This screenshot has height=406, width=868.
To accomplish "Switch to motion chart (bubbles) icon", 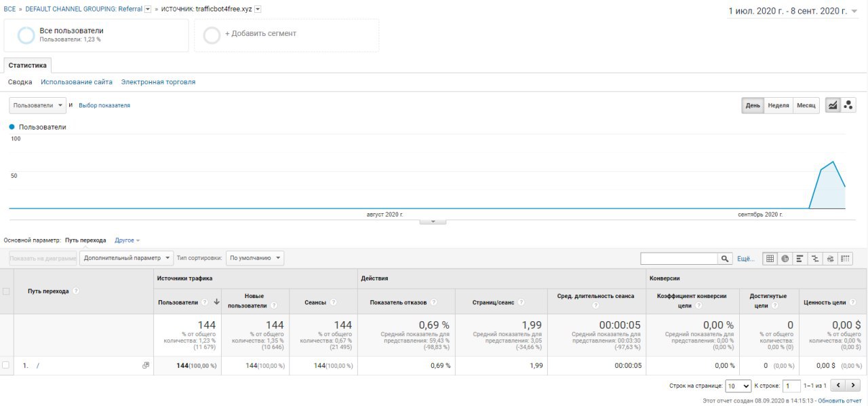I will point(848,105).
